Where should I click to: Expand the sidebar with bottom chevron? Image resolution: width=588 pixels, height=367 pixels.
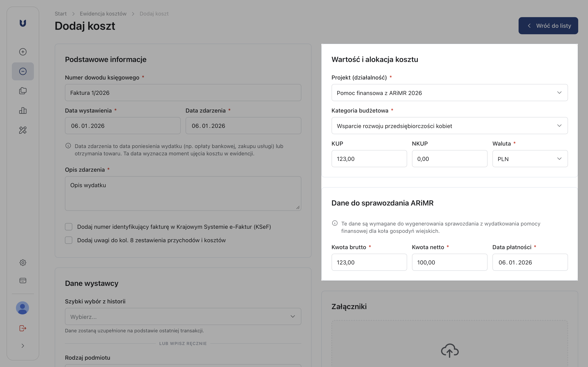click(x=23, y=346)
